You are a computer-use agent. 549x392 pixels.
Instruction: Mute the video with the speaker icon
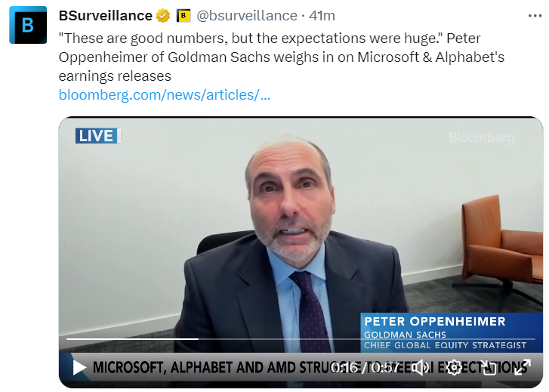tap(421, 368)
